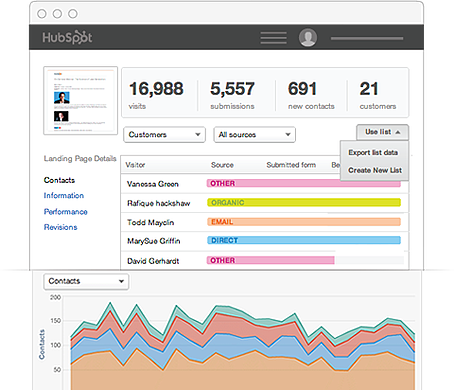Click the blue DIRECT source bar
This screenshot has width=454, height=390.
304,240
